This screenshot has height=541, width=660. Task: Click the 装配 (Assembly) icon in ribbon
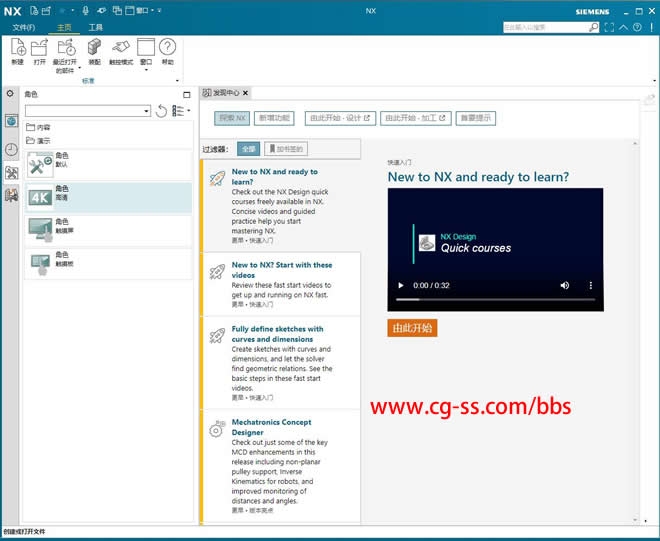[94, 47]
